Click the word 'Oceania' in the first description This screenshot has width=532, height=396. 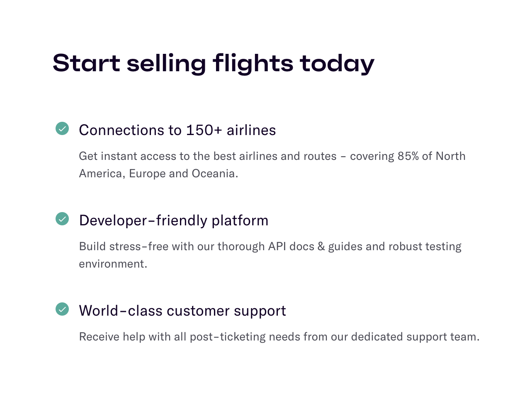tap(214, 174)
